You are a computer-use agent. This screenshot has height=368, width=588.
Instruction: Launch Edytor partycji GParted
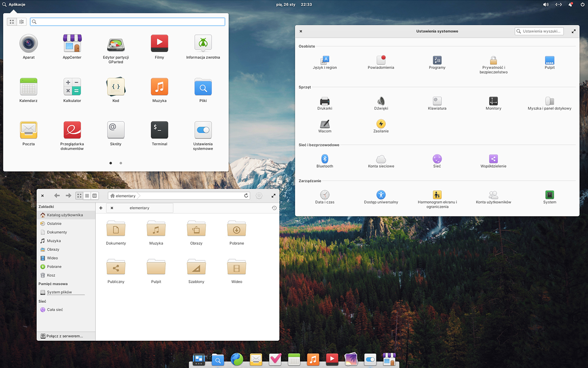[x=115, y=45]
